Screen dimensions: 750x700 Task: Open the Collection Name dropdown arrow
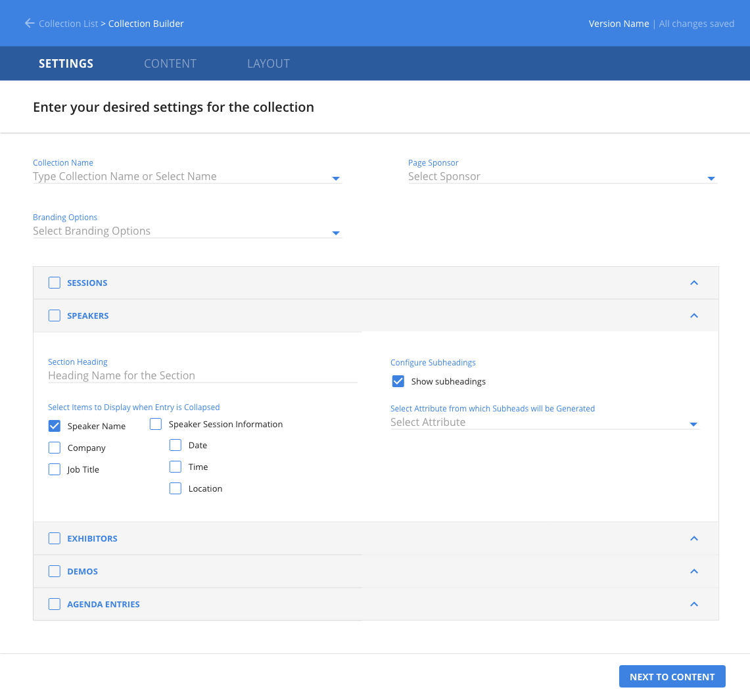click(336, 178)
